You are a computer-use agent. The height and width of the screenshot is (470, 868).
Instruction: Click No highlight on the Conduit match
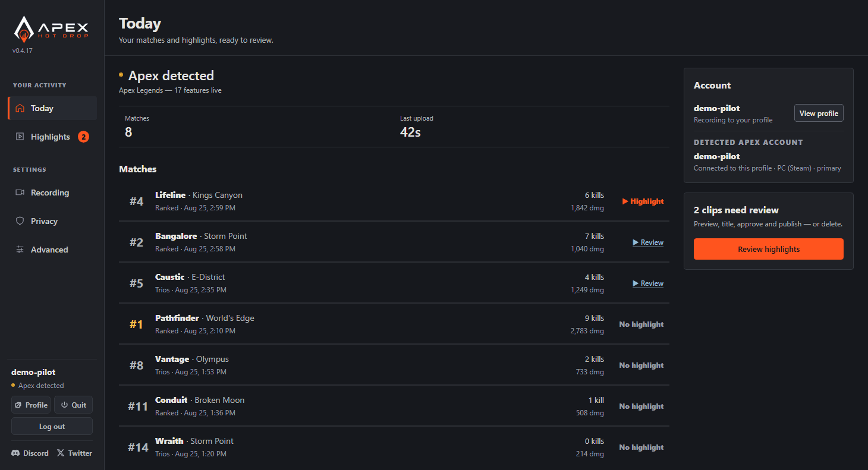tap(641, 406)
